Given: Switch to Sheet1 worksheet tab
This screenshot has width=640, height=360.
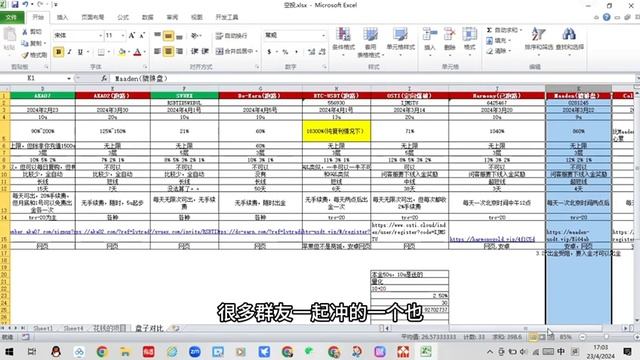Looking at the screenshot, I should click(43, 328).
